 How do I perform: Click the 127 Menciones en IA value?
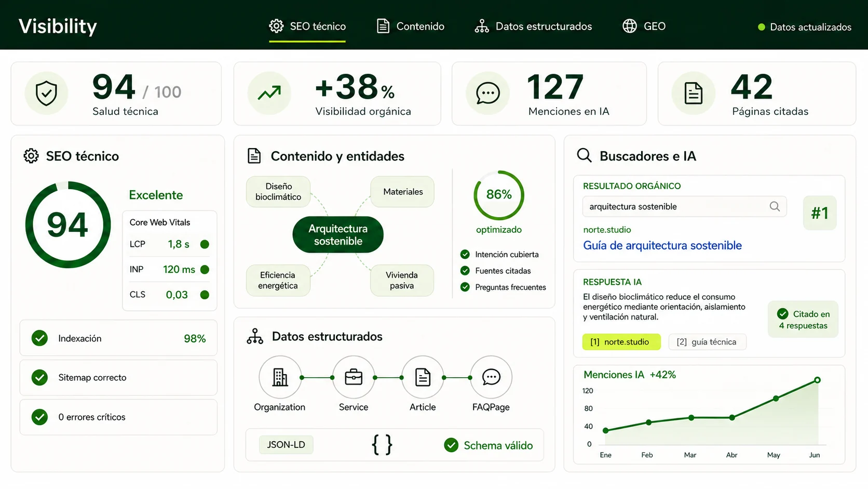(x=555, y=86)
